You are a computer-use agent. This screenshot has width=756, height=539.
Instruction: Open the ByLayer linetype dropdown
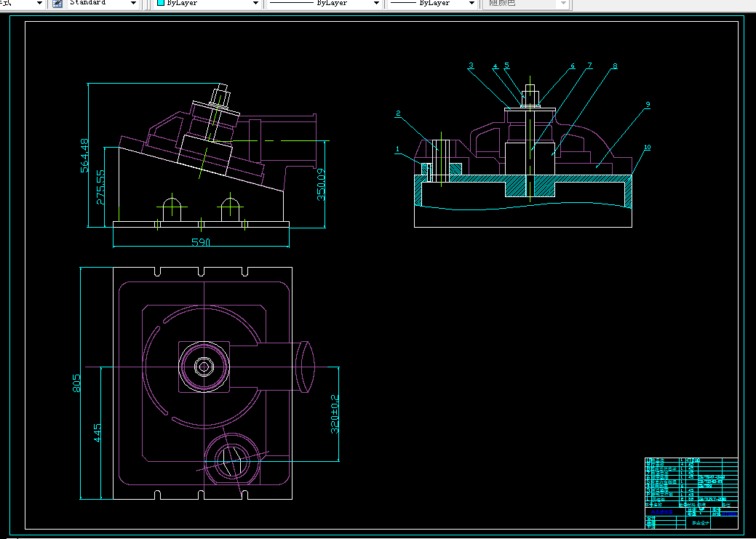(x=376, y=4)
